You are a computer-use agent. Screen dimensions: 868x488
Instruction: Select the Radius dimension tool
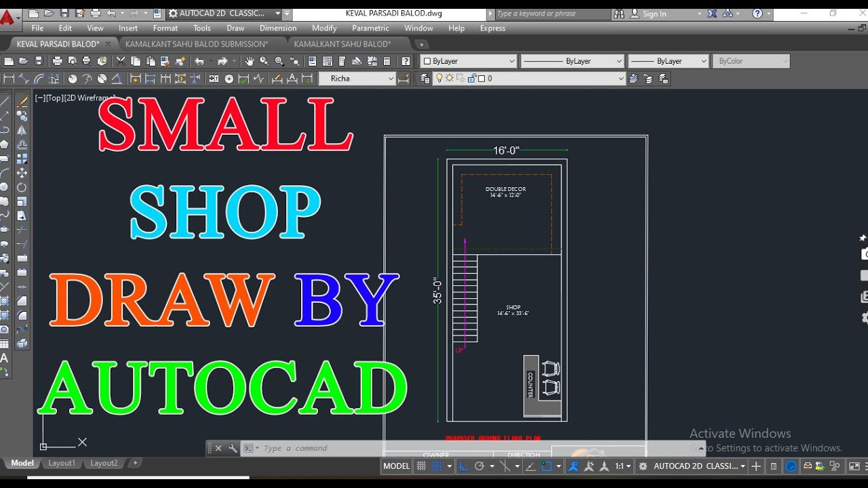[73, 79]
